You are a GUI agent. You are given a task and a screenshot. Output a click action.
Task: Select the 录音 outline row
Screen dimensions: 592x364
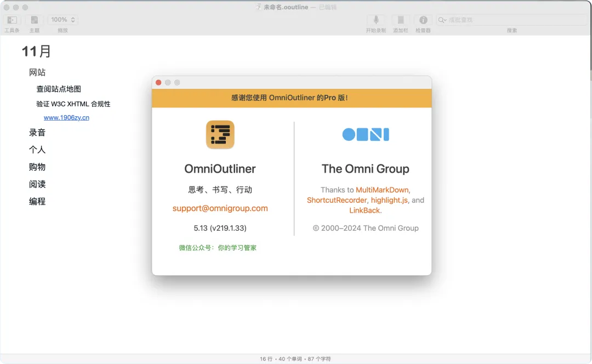click(x=37, y=132)
